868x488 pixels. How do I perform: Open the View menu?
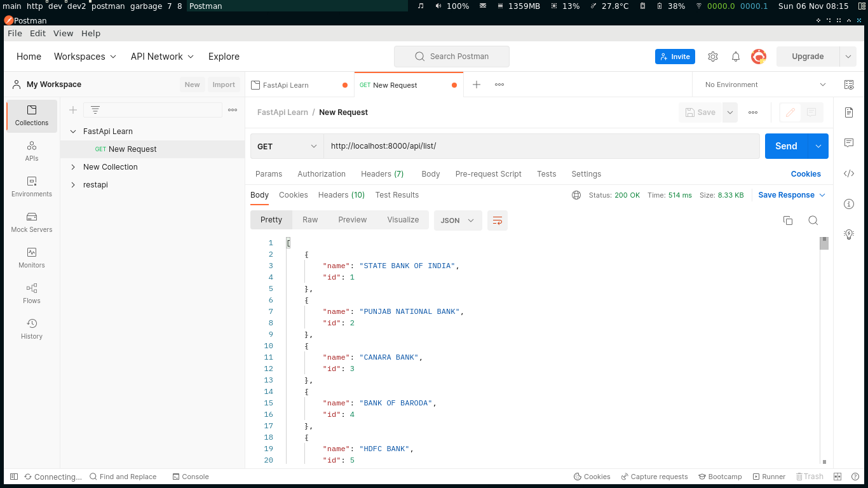pyautogui.click(x=64, y=33)
